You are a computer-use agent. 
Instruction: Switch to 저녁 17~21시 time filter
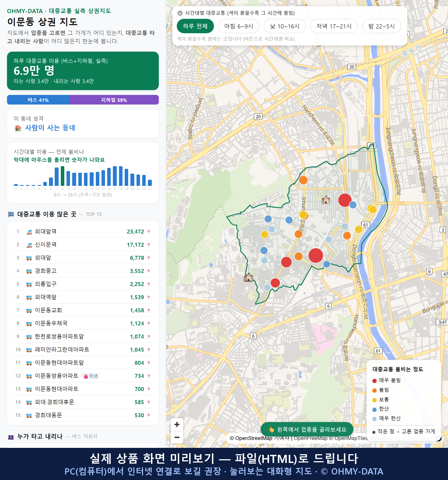(334, 26)
